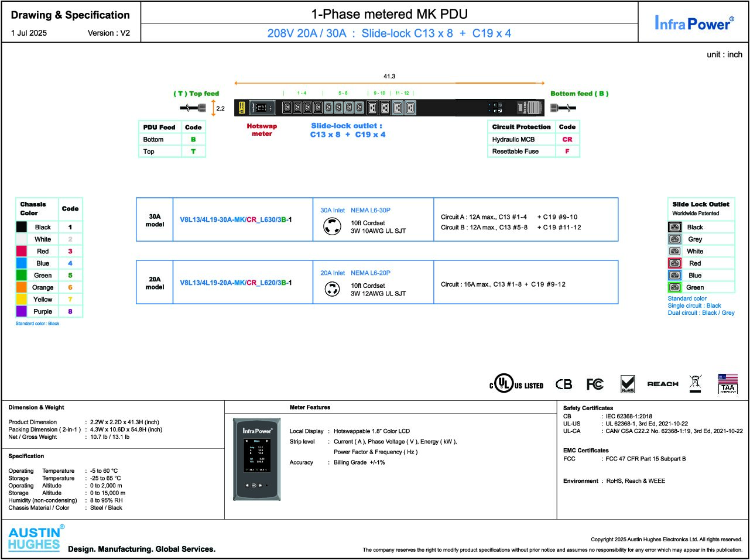Select the White chassis color swatch
750x560 pixels.
point(22,239)
